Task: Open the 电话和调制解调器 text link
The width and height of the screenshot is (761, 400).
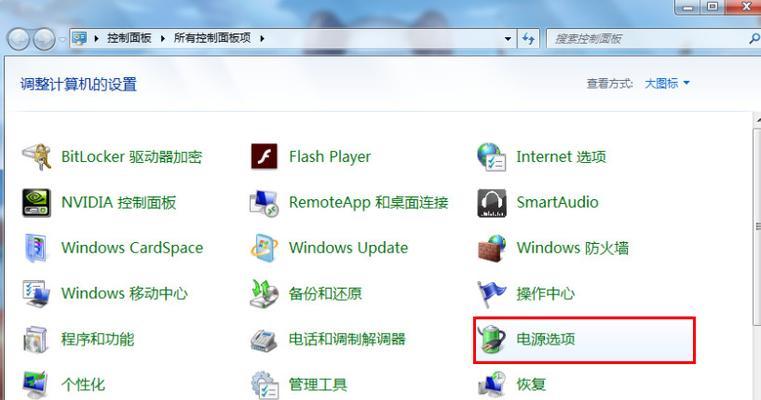Action: [x=347, y=339]
